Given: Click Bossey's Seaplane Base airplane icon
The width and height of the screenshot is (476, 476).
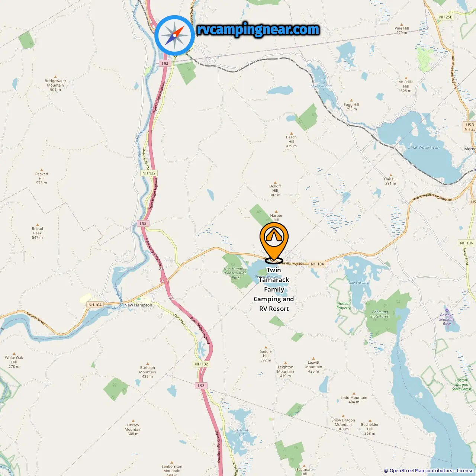Looking at the screenshot, I should [447, 310].
